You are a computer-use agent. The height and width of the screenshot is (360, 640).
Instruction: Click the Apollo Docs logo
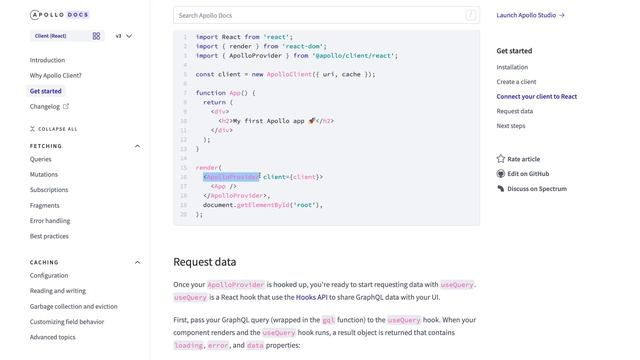click(59, 15)
